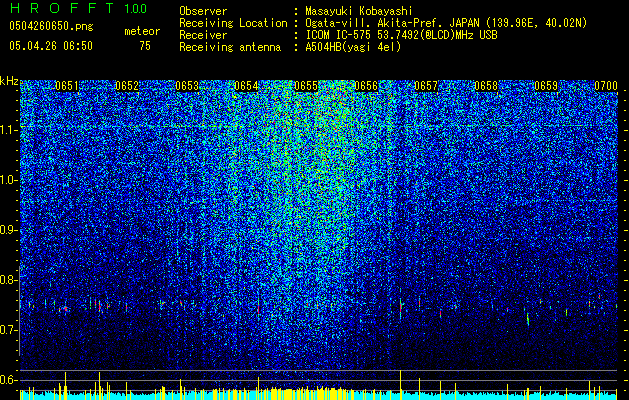Click the Receiving Location label
Screen dimensions: 629x400
tap(233, 23)
